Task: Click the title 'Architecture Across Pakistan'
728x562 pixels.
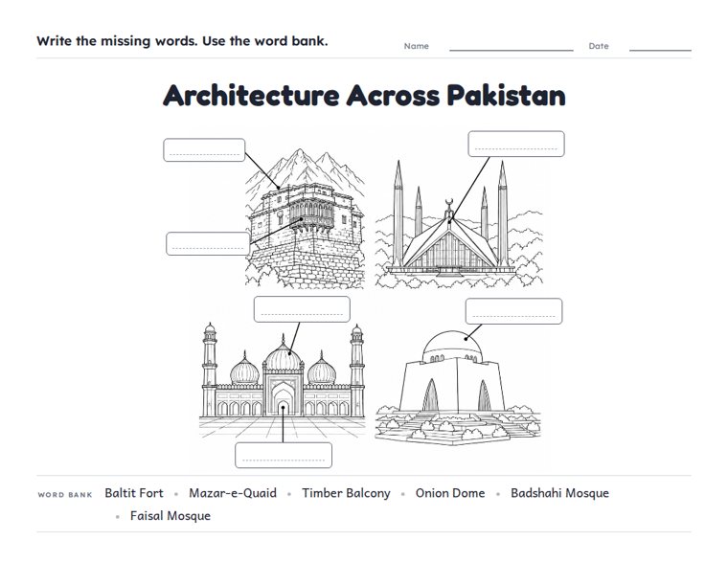Action: [x=364, y=96]
